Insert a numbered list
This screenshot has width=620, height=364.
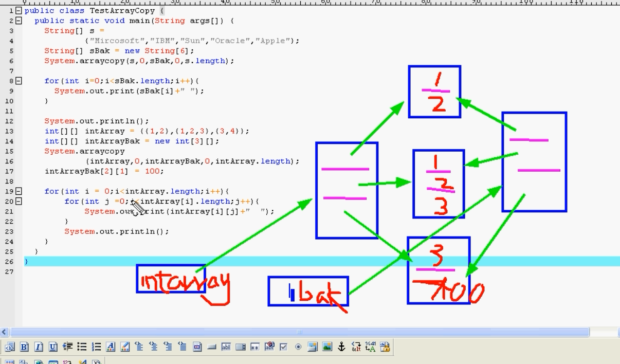click(x=96, y=347)
